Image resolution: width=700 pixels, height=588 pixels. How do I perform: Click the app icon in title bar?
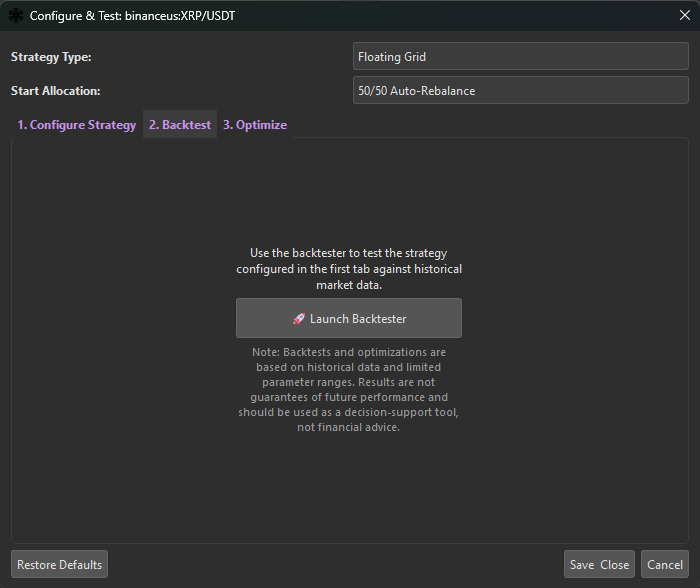(x=16, y=16)
